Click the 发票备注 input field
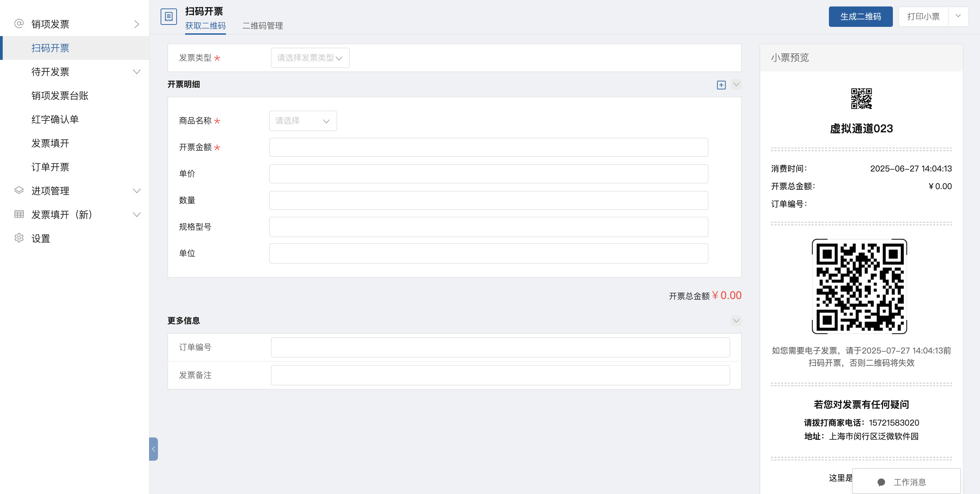This screenshot has width=980, height=494. (500, 375)
